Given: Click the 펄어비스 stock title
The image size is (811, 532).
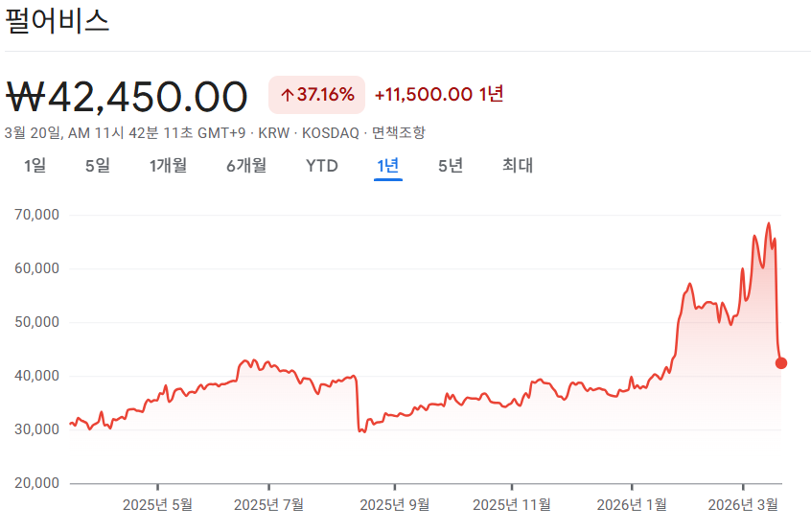Looking at the screenshot, I should (57, 22).
